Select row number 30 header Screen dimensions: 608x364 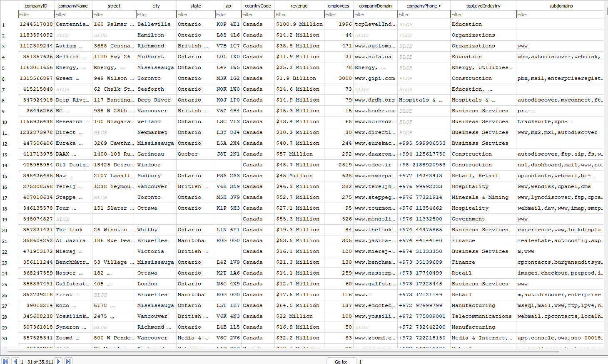pyautogui.click(x=9, y=338)
